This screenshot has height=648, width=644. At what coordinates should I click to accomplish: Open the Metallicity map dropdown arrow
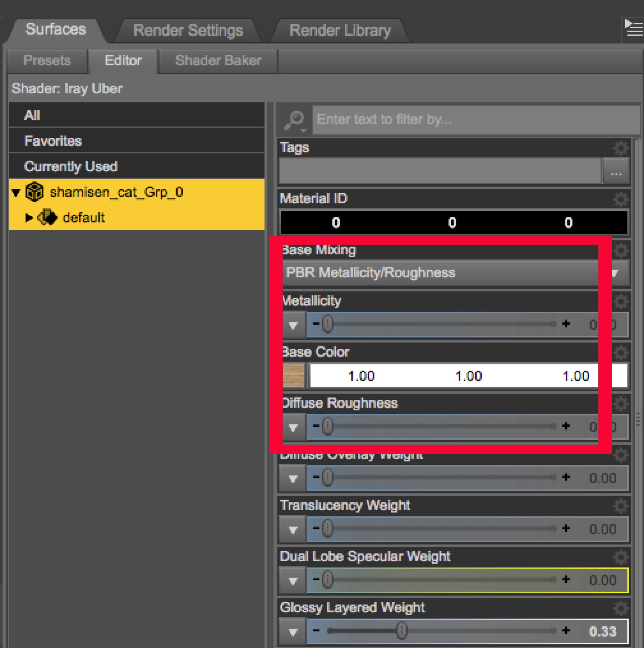293,325
